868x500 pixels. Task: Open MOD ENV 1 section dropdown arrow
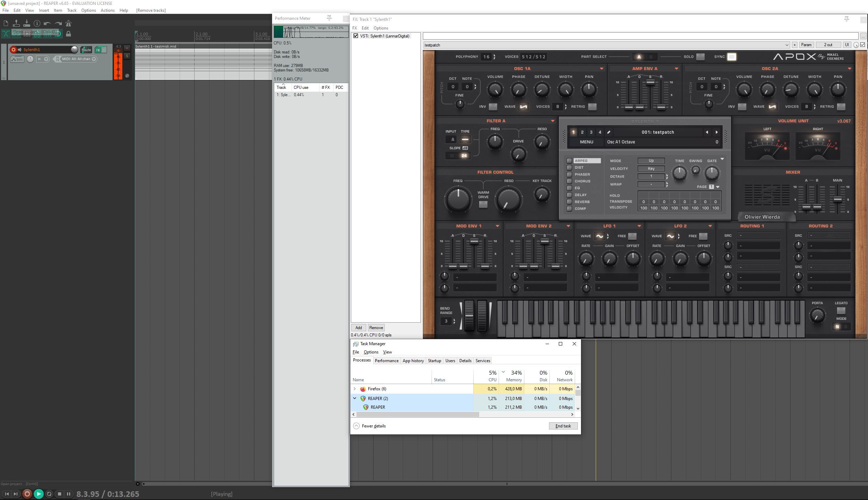[497, 226]
